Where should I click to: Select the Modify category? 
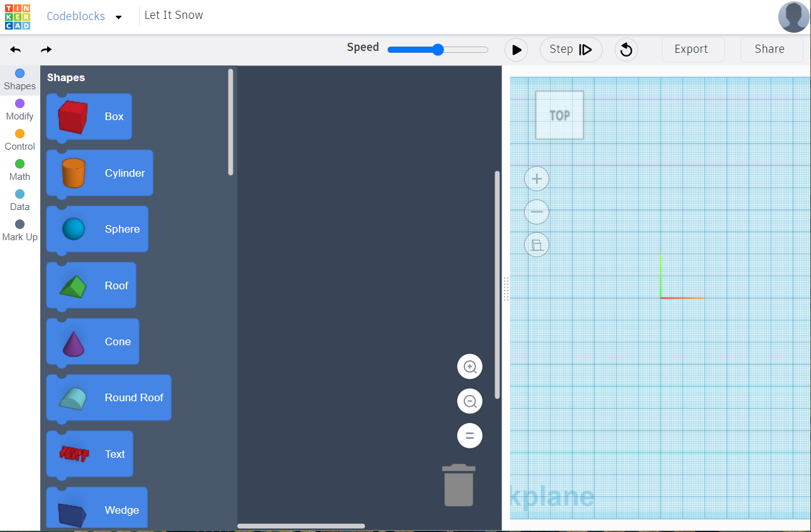[x=20, y=110]
